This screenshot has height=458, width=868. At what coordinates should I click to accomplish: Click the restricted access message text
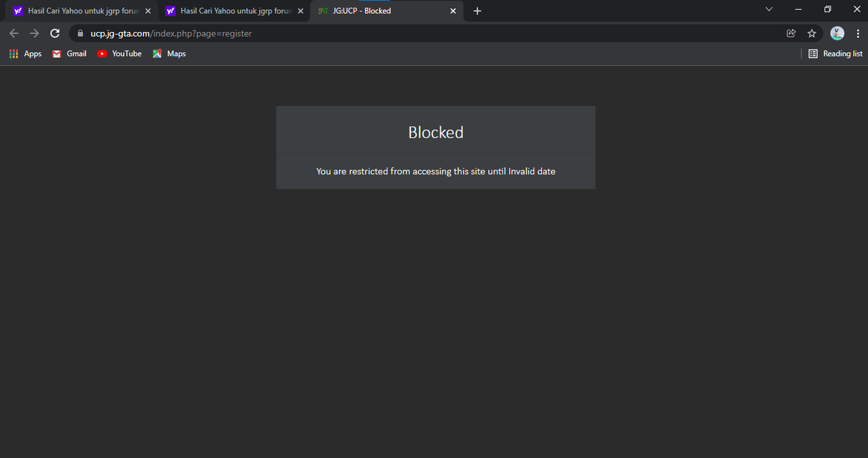pyautogui.click(x=436, y=172)
